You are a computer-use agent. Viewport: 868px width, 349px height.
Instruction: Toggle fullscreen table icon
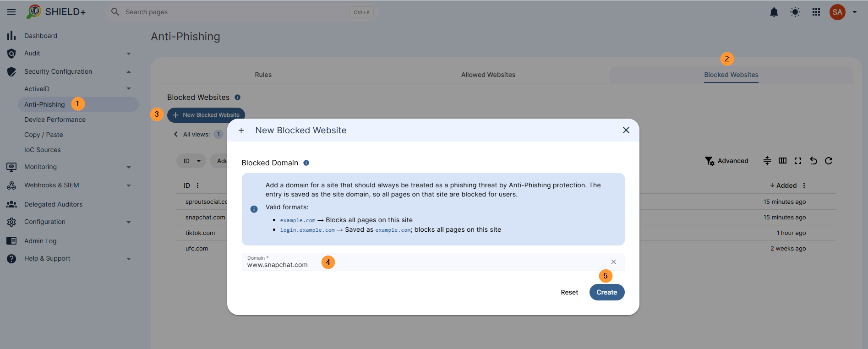pyautogui.click(x=798, y=161)
